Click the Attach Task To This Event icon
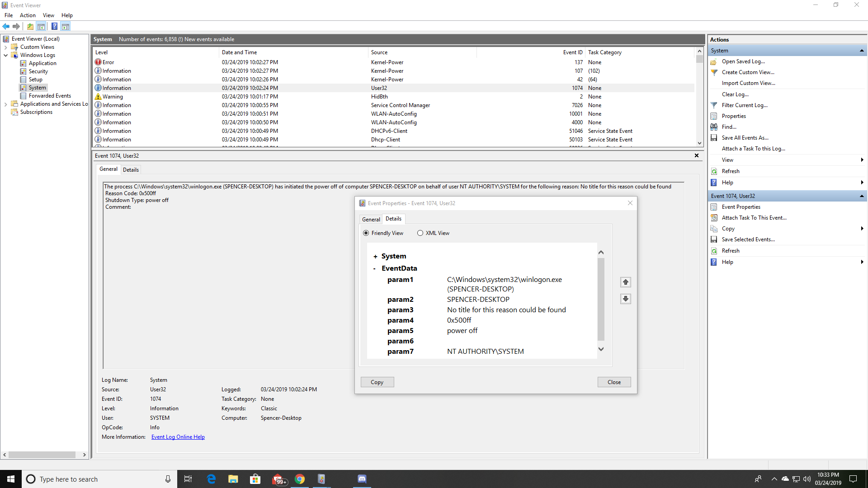Screen dimensions: 868x488 click(714, 218)
